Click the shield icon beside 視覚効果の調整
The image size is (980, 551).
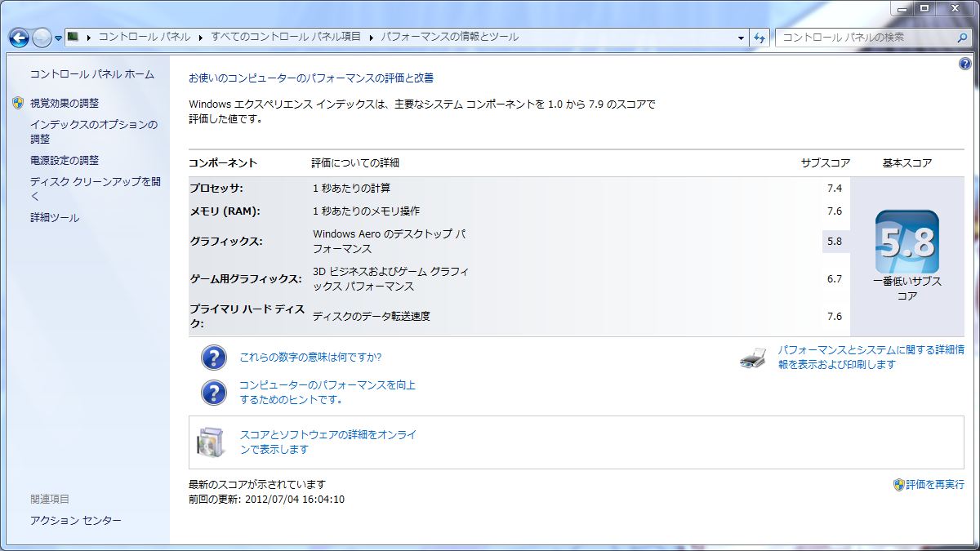click(18, 104)
